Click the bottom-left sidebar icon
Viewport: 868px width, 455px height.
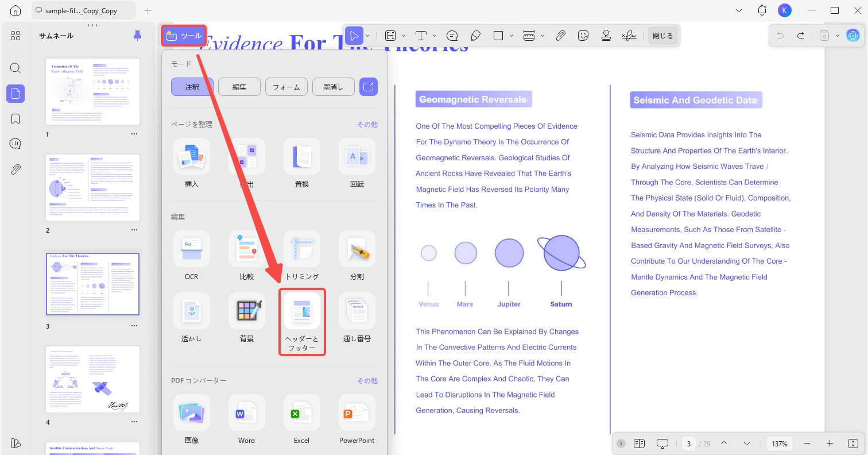[15, 443]
